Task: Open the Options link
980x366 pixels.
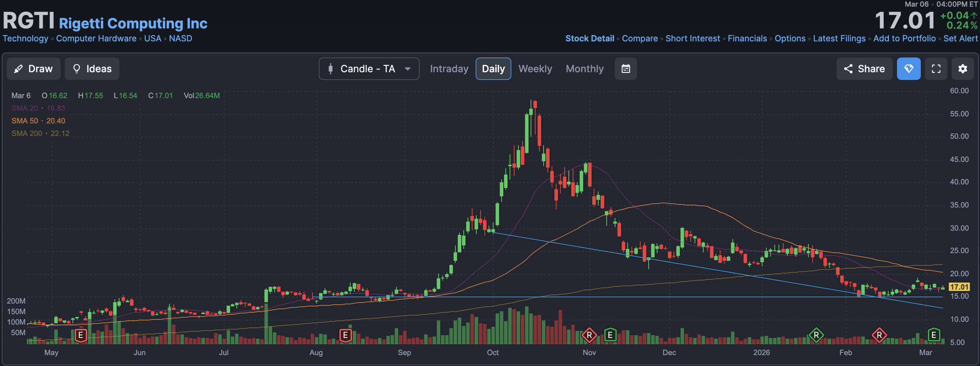Action: [x=790, y=39]
